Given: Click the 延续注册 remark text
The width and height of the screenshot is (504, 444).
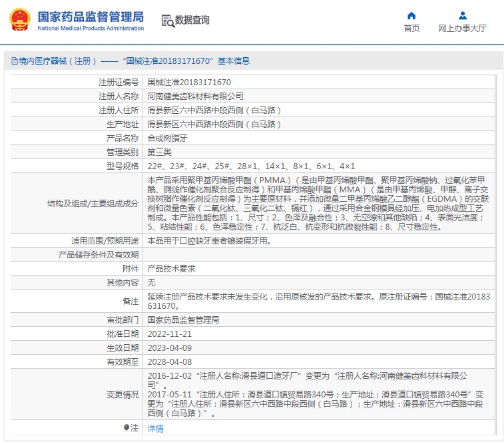Looking at the screenshot, I should pos(318,302).
